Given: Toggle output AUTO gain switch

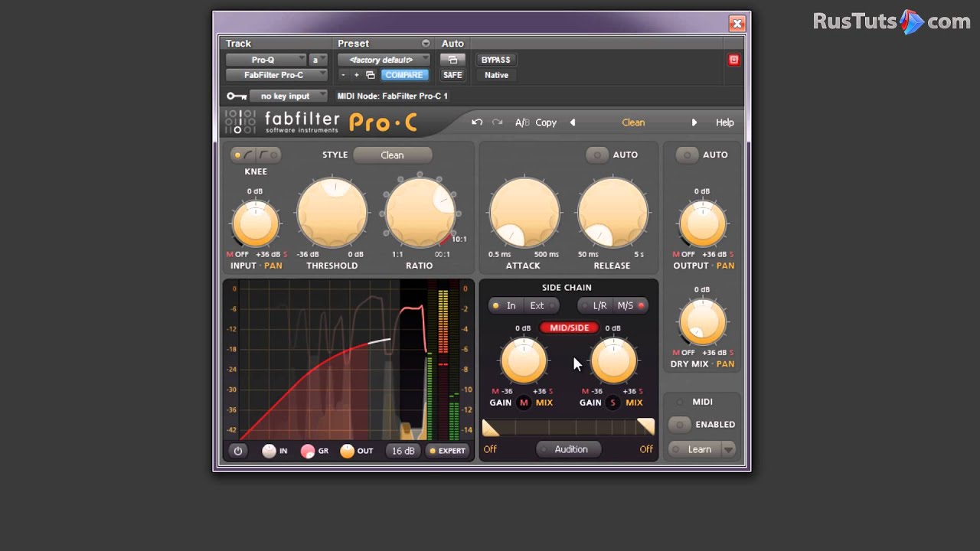Looking at the screenshot, I should pyautogui.click(x=687, y=155).
